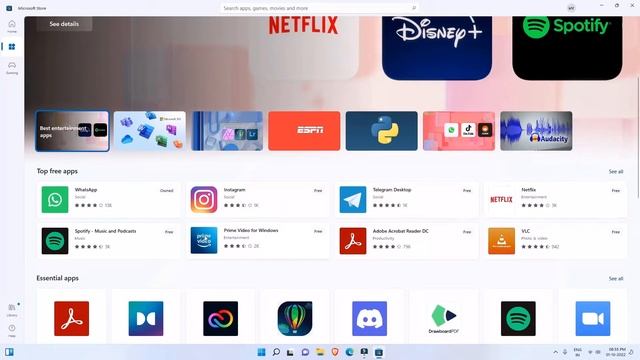Select the Apps section in the sidebar
The width and height of the screenshot is (640, 360).
pos(12,47)
